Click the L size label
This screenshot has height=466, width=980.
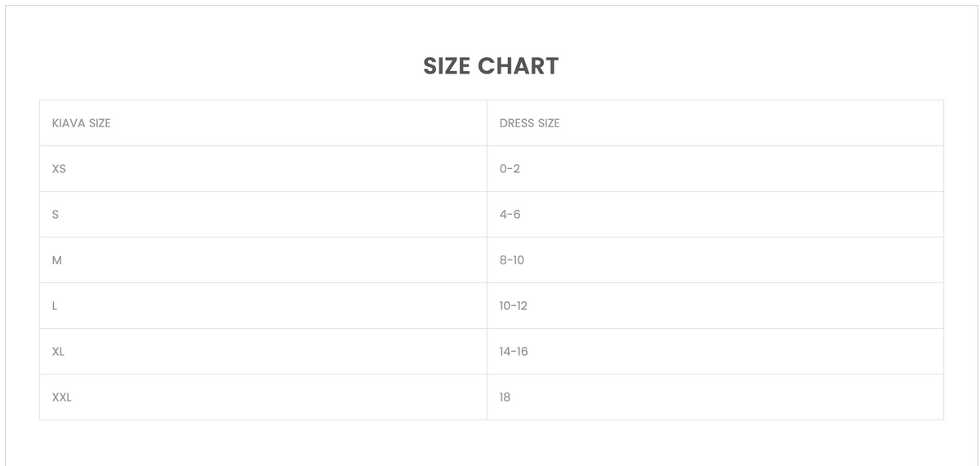tap(55, 306)
